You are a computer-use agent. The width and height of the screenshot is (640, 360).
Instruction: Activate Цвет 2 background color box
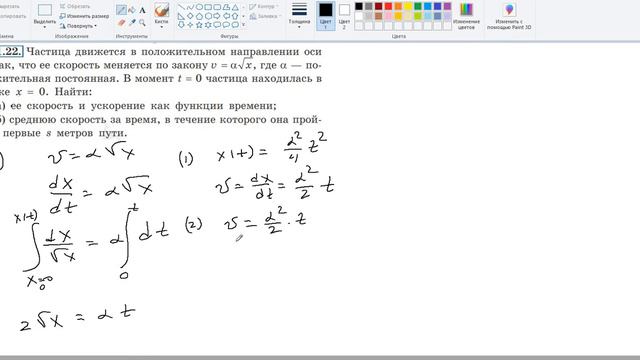pos(344,16)
